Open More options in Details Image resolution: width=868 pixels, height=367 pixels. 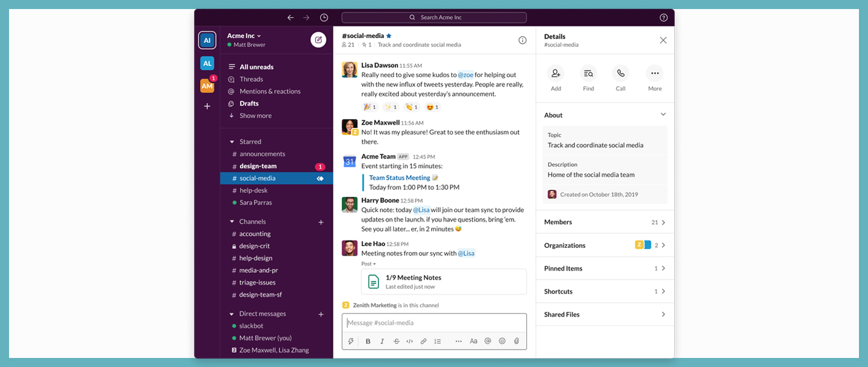tap(655, 74)
